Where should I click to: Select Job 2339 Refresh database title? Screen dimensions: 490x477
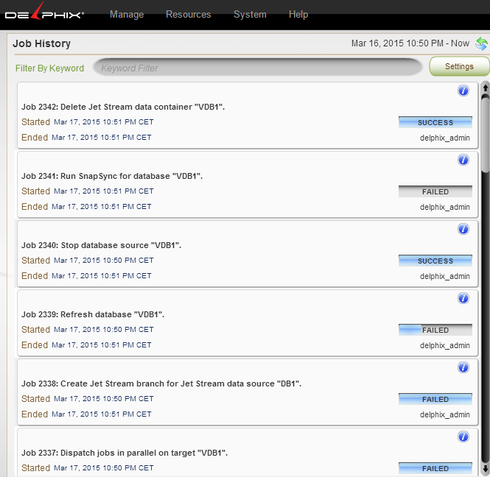(x=93, y=314)
